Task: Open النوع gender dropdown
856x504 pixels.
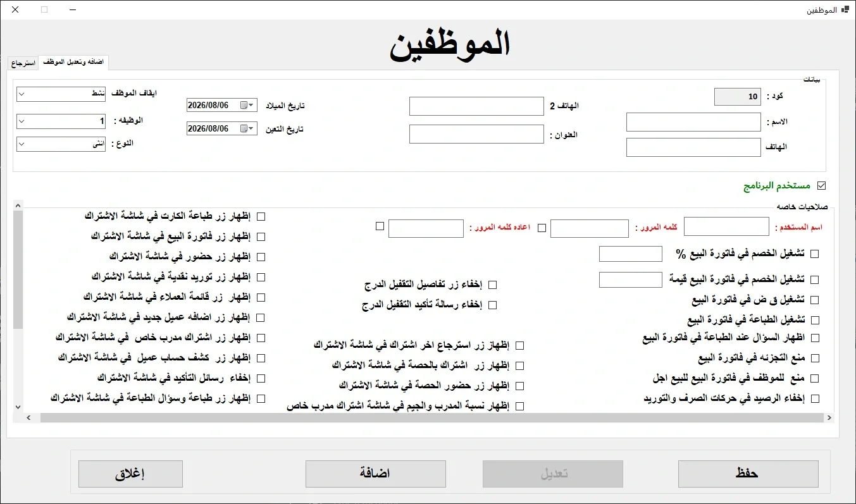Action: (x=22, y=144)
